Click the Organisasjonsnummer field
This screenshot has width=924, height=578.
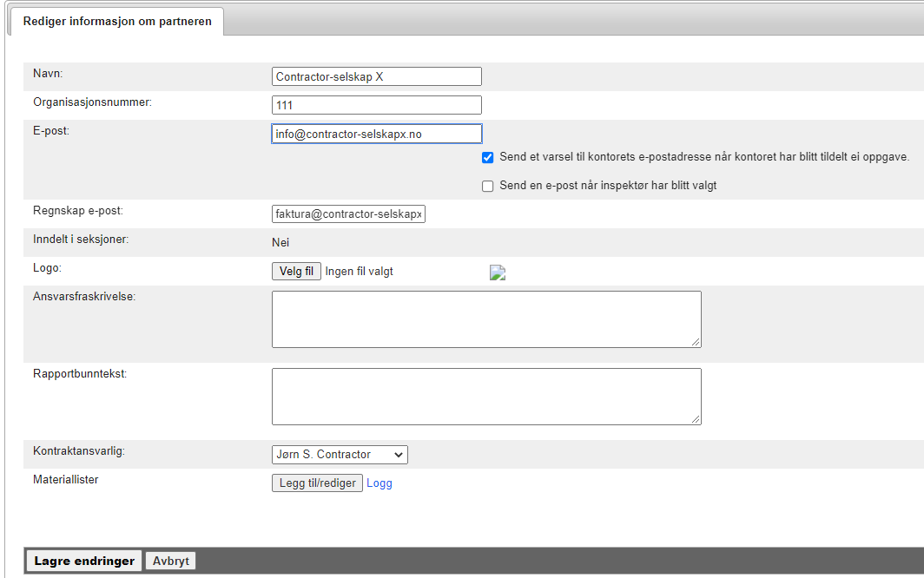(376, 105)
